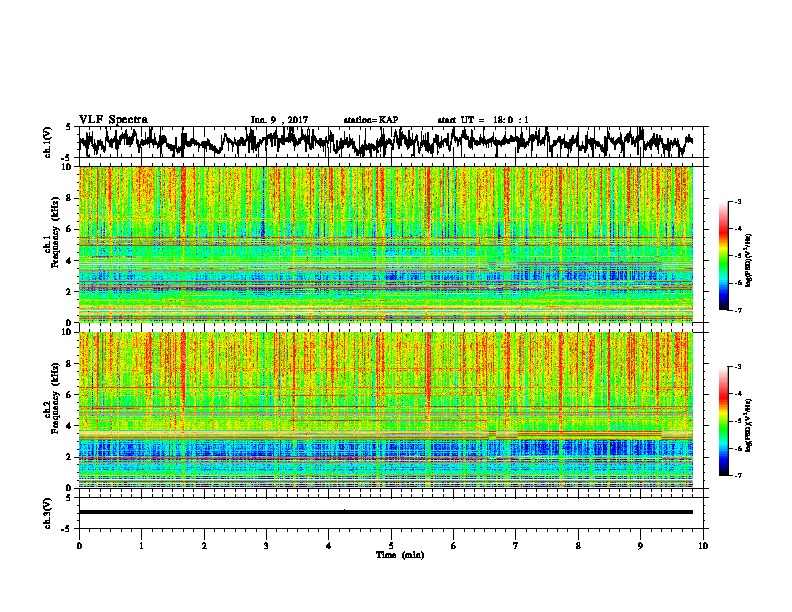Click the ch.2 log(PSD) color bar
Viewport: 792px width, 612px height.
pos(724,421)
